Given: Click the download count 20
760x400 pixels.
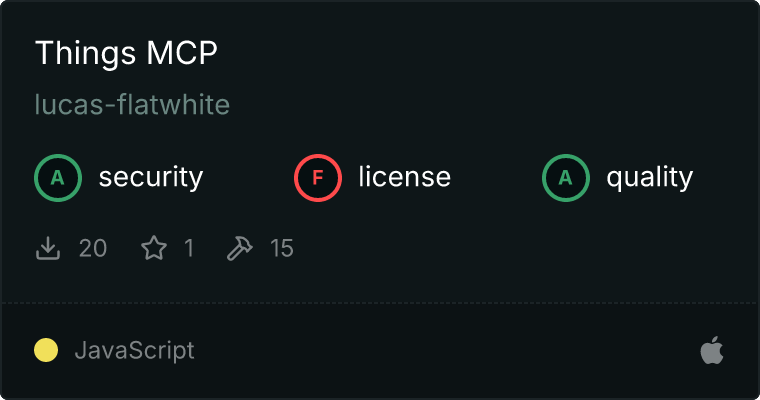Looking at the screenshot, I should (93, 248).
